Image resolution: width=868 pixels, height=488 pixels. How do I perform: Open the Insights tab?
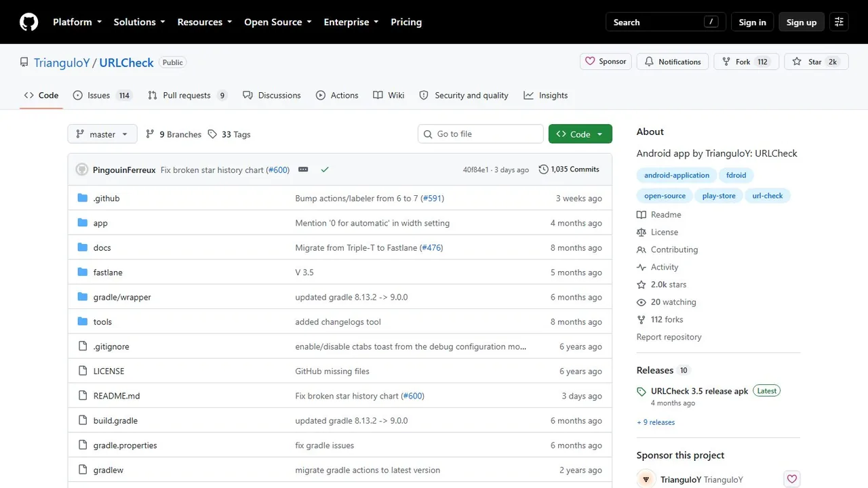546,96
